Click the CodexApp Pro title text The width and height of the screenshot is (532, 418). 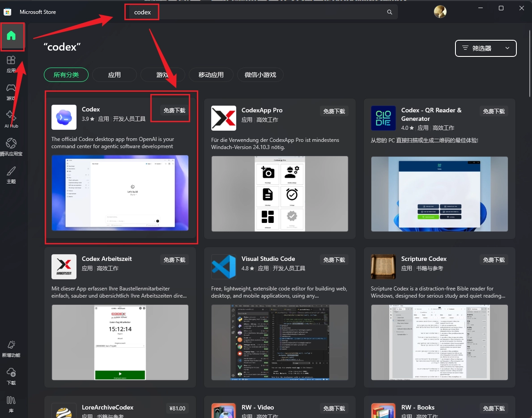point(262,110)
